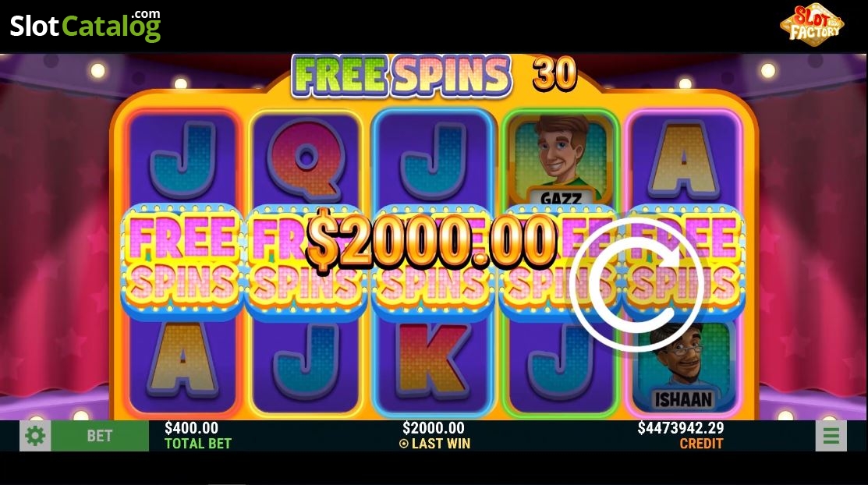Viewport: 868px width, 485px height.
Task: Click the Free Spins 30 counter banner
Action: click(x=434, y=75)
